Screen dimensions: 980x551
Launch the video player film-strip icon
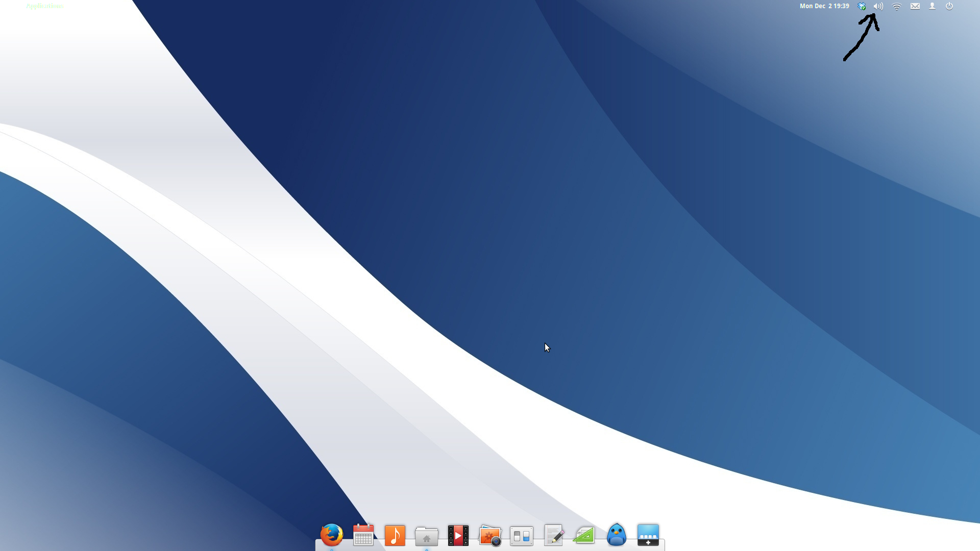(x=458, y=536)
